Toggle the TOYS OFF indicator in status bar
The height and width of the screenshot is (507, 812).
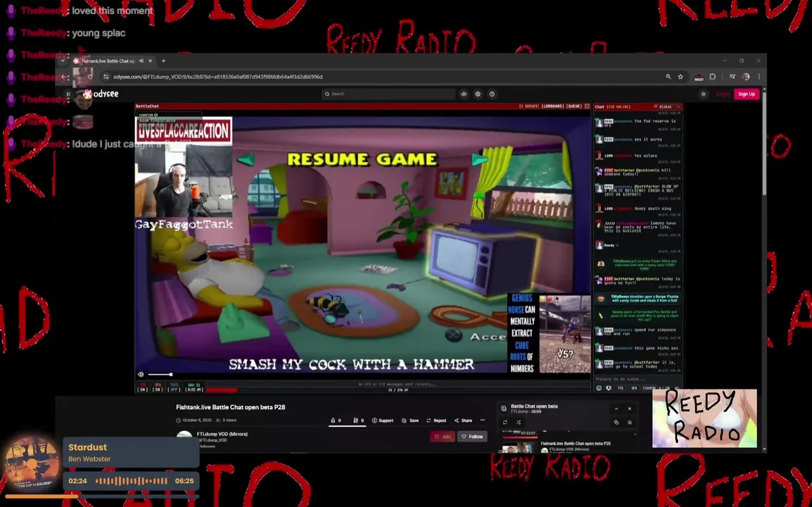(x=175, y=388)
